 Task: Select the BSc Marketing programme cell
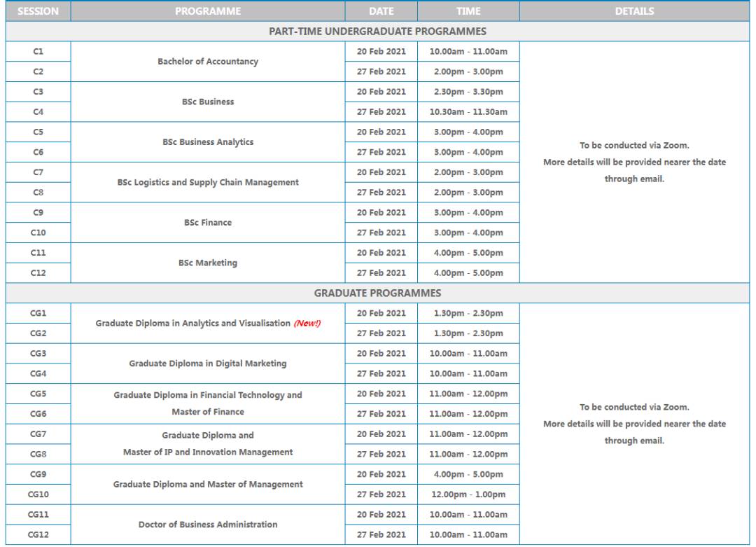208,263
